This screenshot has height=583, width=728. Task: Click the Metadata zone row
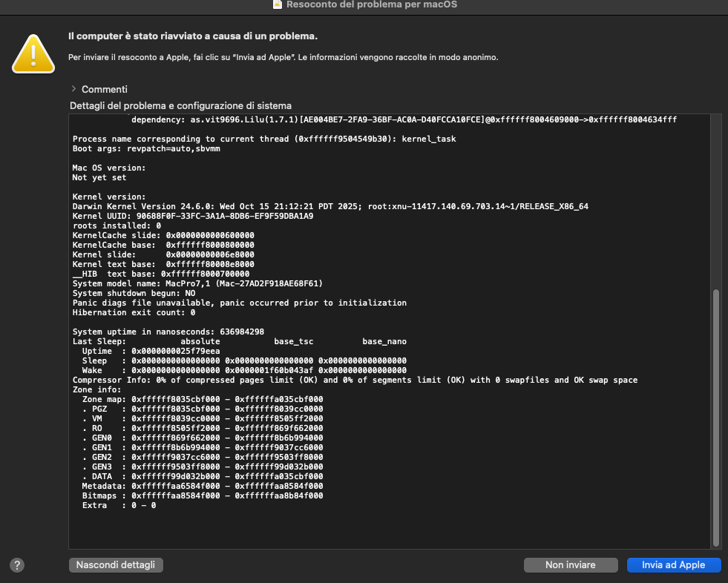coord(203,486)
